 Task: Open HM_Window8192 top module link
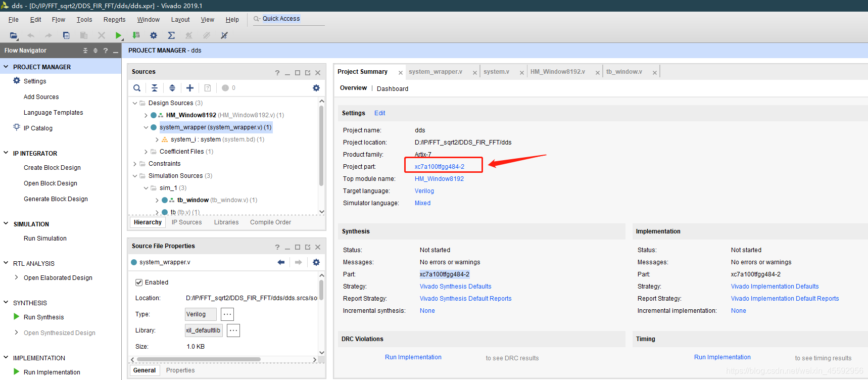tap(439, 179)
